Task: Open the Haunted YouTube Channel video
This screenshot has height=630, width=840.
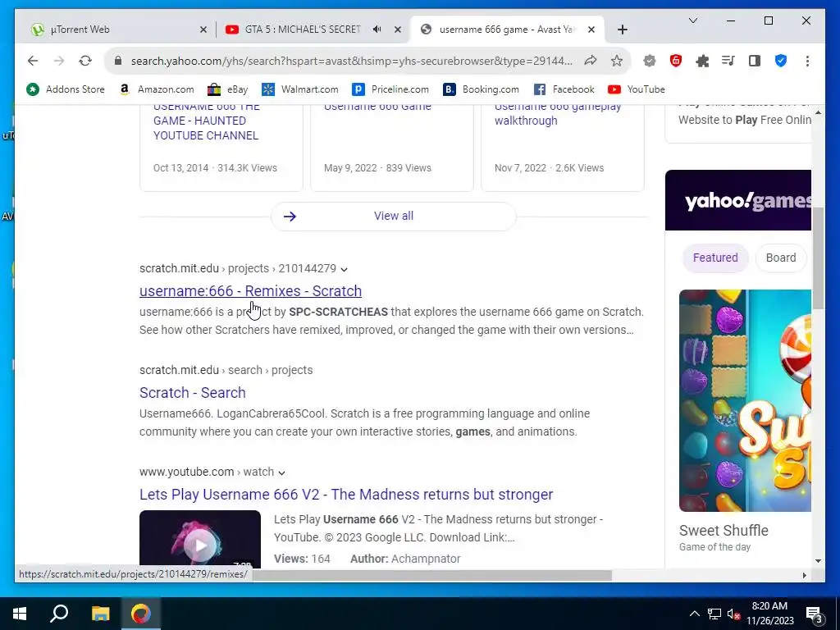Action: tap(206, 121)
